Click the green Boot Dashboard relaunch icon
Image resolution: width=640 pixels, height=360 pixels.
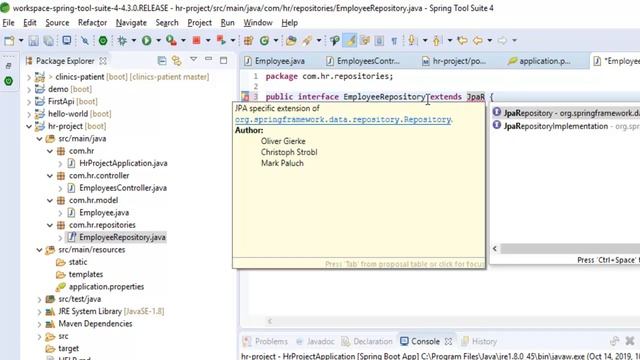coord(103,40)
